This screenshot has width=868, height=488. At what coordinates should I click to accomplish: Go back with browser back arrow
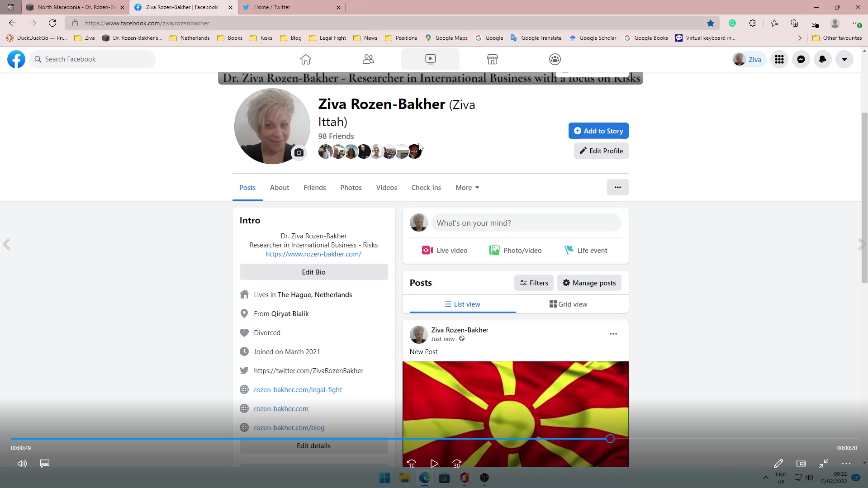pos(13,23)
